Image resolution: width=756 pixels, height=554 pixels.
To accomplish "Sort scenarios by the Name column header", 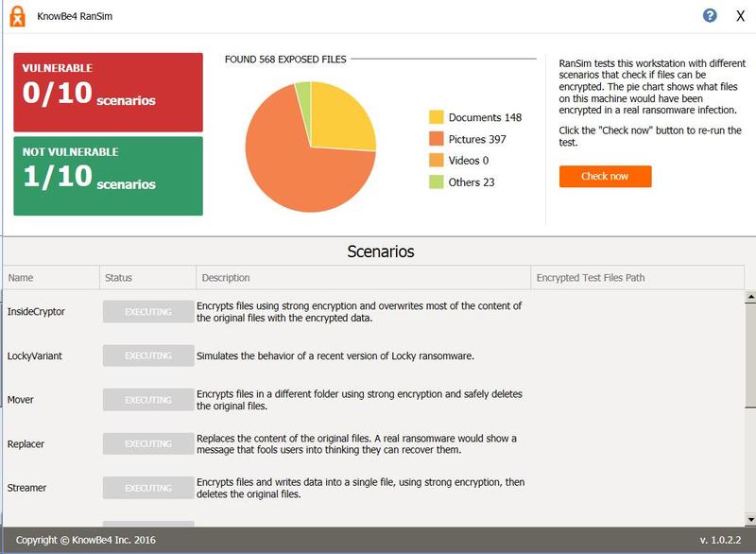I will (x=51, y=278).
